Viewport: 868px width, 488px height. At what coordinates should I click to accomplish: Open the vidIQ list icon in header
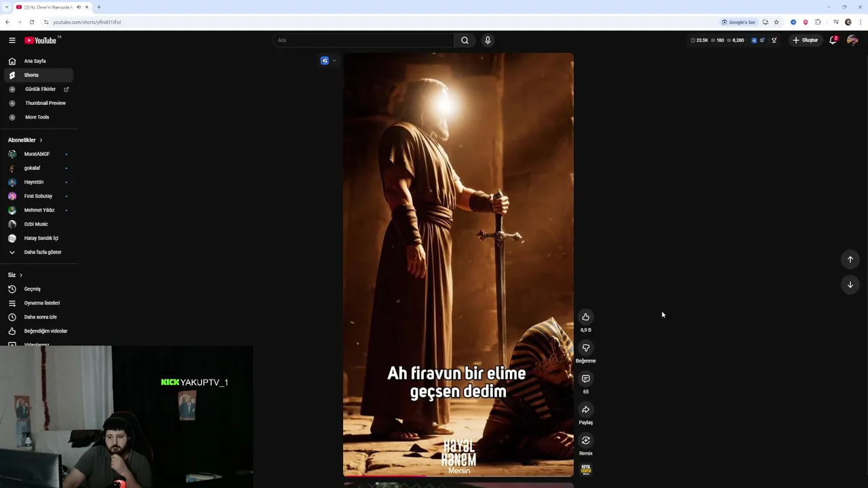pyautogui.click(x=762, y=40)
